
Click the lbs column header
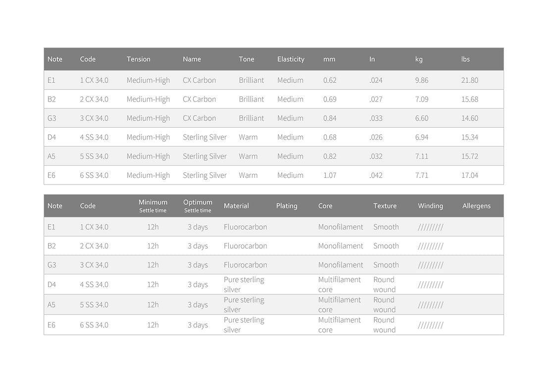pyautogui.click(x=465, y=59)
